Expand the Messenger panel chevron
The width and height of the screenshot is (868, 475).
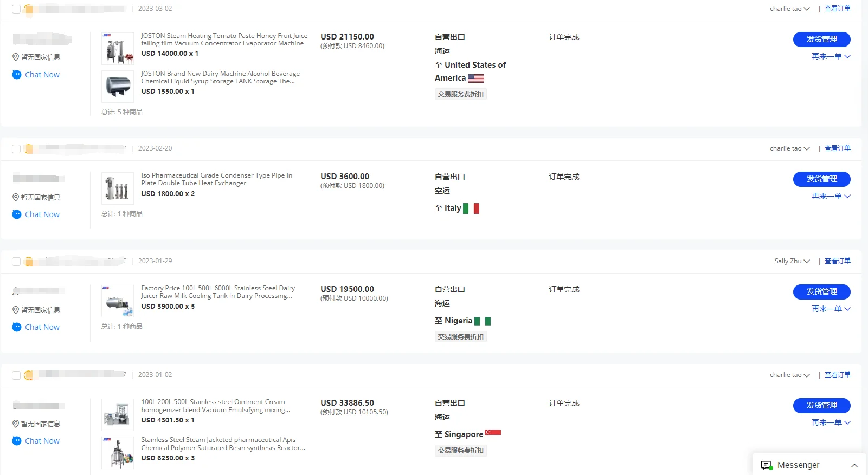coord(854,465)
